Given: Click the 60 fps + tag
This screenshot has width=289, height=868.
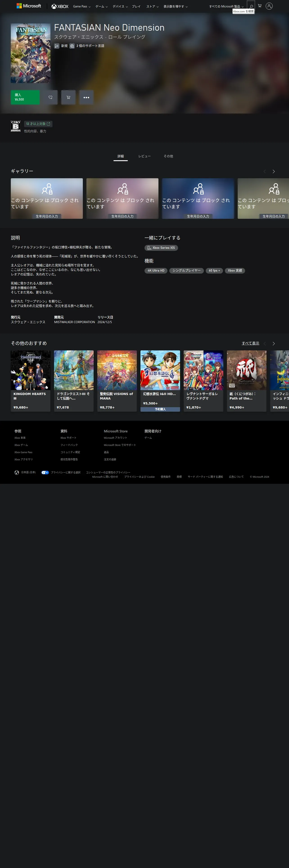Looking at the screenshot, I should click(214, 271).
